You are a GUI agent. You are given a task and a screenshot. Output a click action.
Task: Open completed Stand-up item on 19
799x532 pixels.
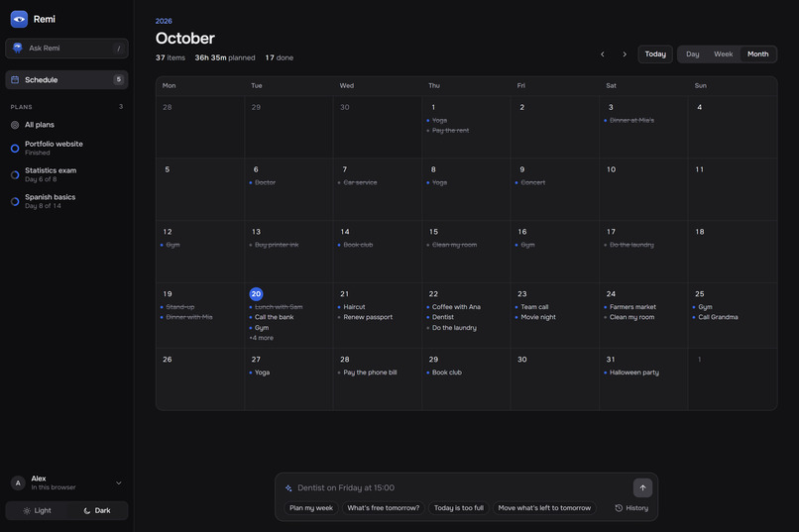(179, 307)
